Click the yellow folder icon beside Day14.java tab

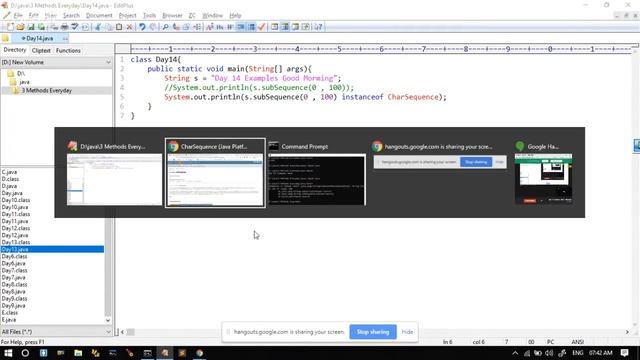coord(5,38)
